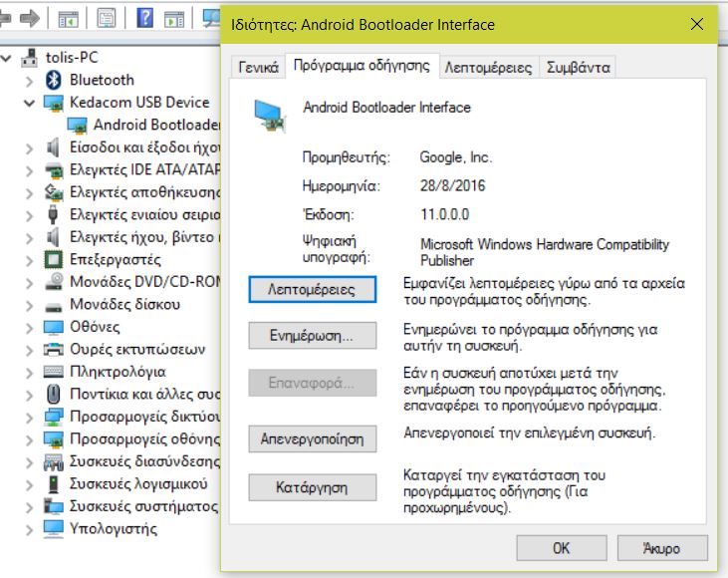Screen dimensions: 728x578
Task: Expand the Υπολογιστής category
Action: click(29, 530)
